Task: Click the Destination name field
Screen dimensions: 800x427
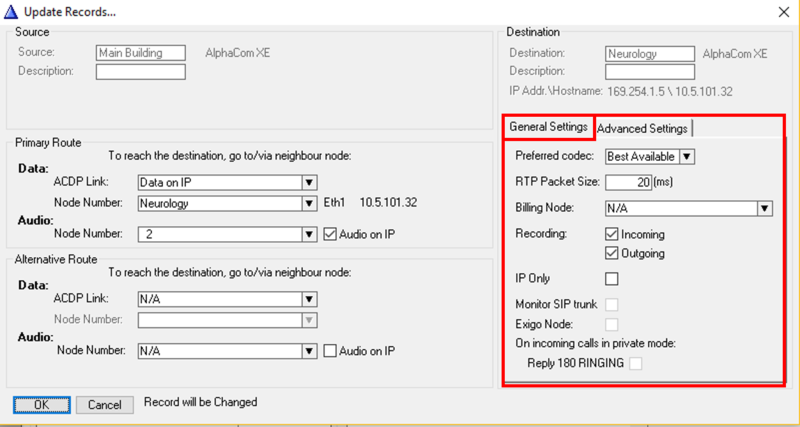Action: [x=650, y=54]
